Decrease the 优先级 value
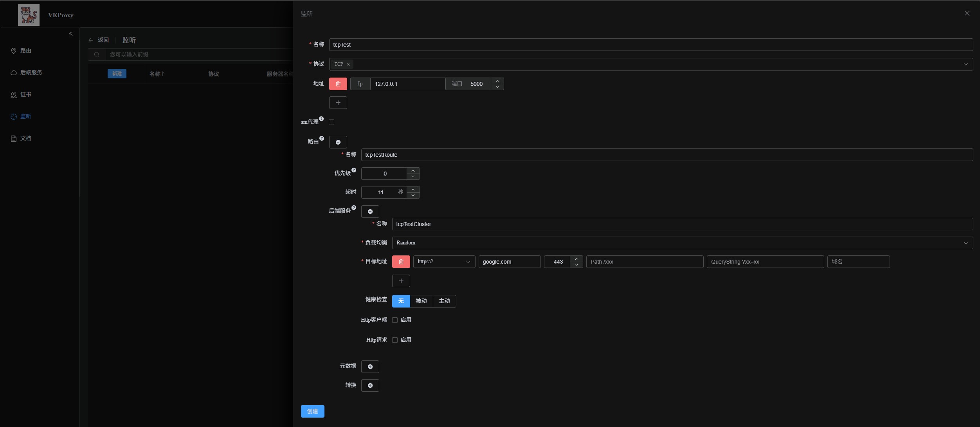Screen dimensions: 980x427 (413, 177)
